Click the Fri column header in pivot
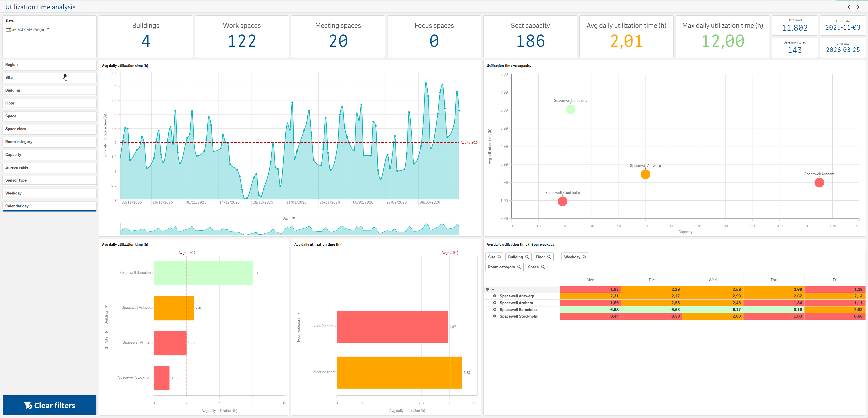This screenshot has height=418, width=868. tap(835, 280)
